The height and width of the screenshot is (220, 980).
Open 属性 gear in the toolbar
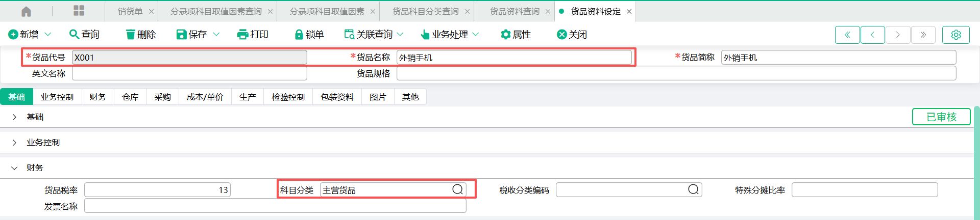pyautogui.click(x=505, y=34)
